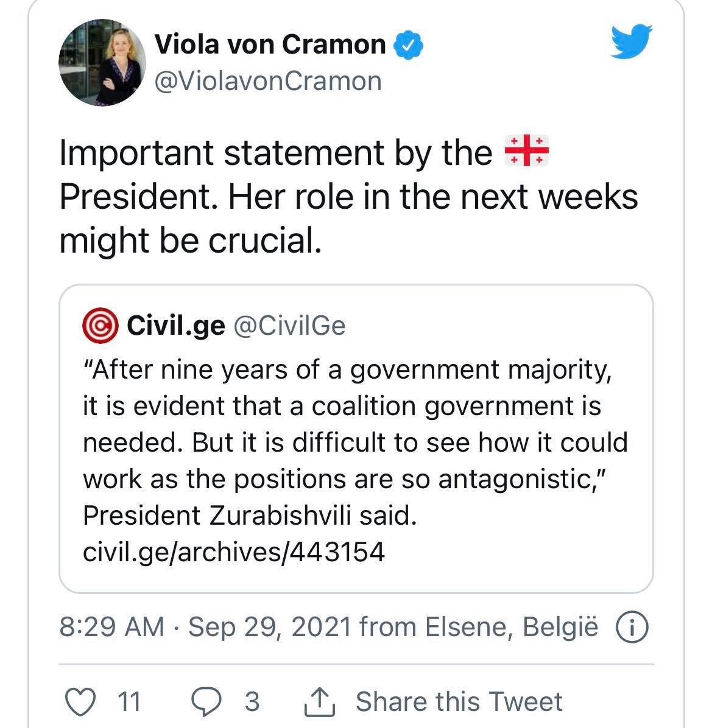This screenshot has width=712, height=728.
Task: Click the Twitter info circle icon
Action: coord(633,627)
